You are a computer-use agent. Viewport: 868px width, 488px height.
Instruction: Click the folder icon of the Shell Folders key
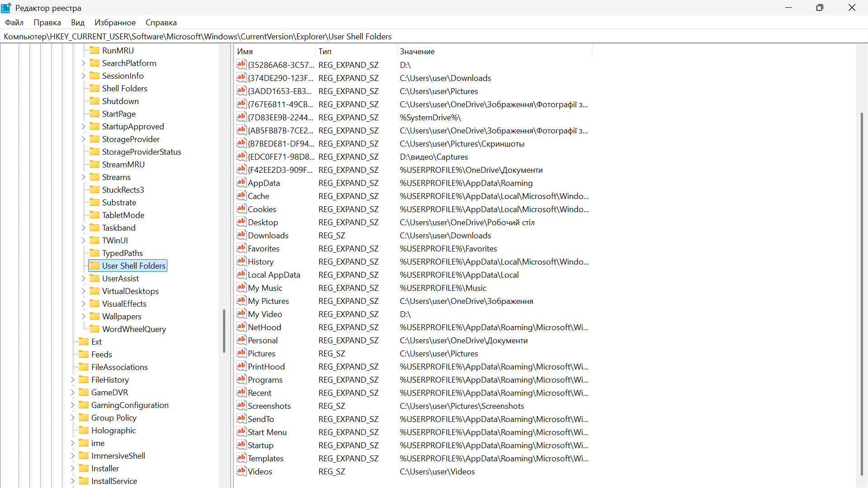pos(95,88)
